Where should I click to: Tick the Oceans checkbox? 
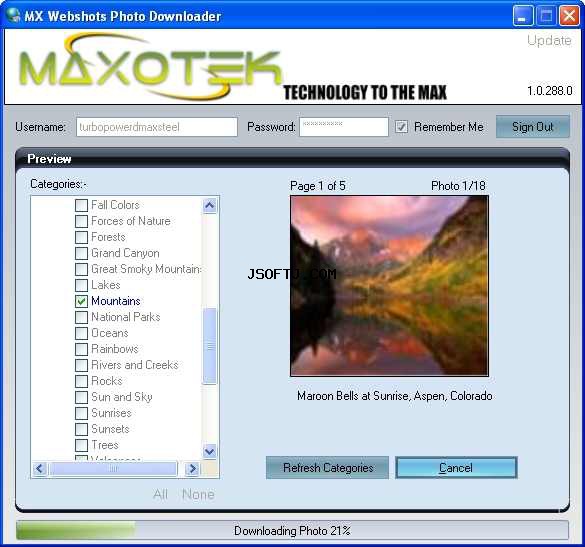(x=81, y=333)
